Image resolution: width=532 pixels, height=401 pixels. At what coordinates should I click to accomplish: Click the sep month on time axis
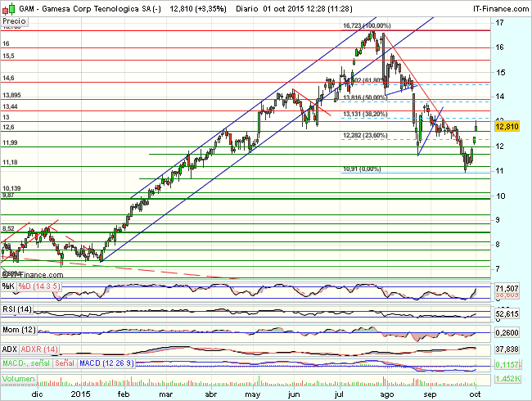click(x=430, y=394)
